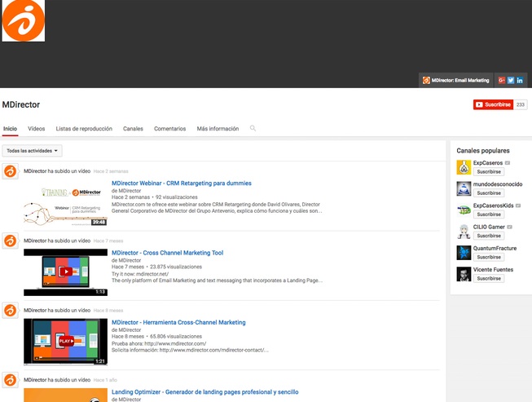
Task: Click MDirector avatar beside the CRM Retargeting upload
Action: [10, 171]
